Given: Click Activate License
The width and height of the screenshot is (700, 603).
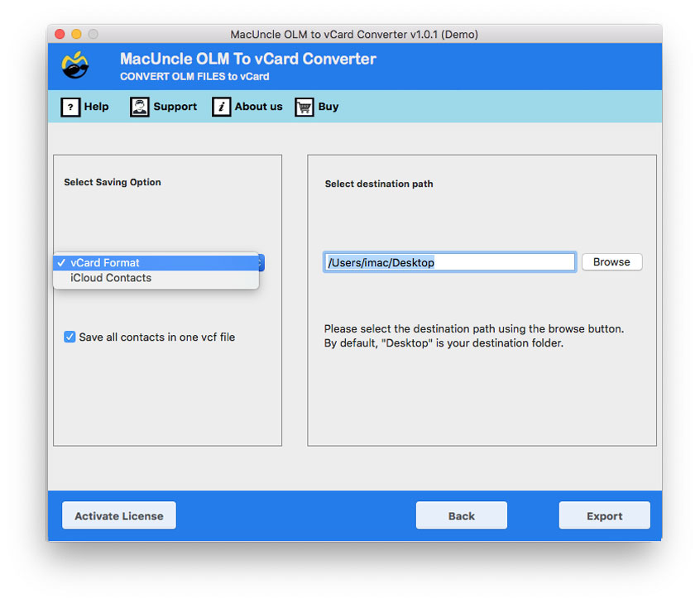Looking at the screenshot, I should (x=118, y=514).
